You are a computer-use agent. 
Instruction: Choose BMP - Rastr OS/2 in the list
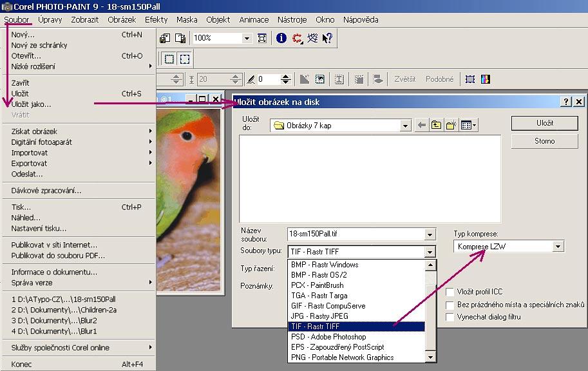click(356, 275)
